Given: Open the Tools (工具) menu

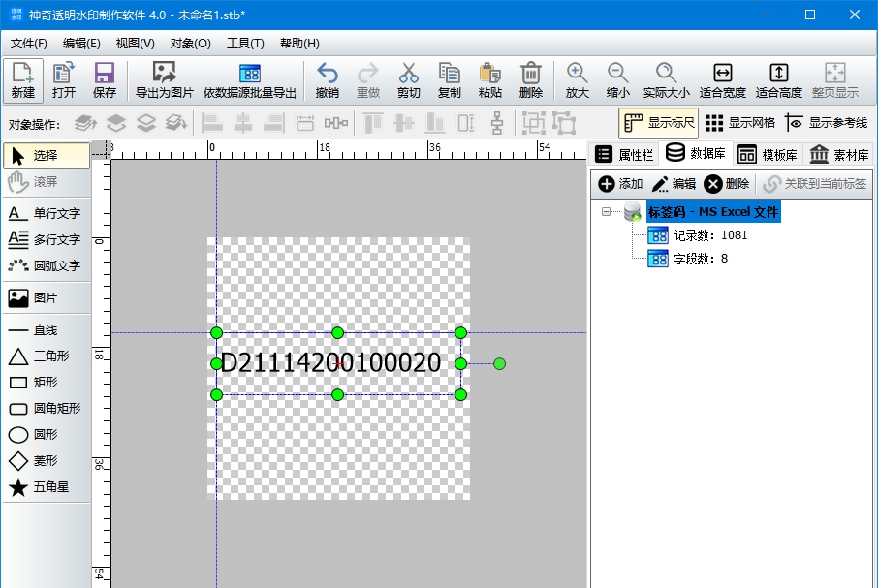Looking at the screenshot, I should 245,44.
